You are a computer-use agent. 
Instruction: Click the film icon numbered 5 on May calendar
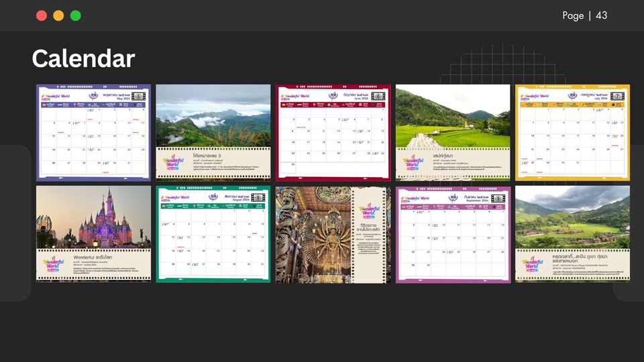coord(139,96)
